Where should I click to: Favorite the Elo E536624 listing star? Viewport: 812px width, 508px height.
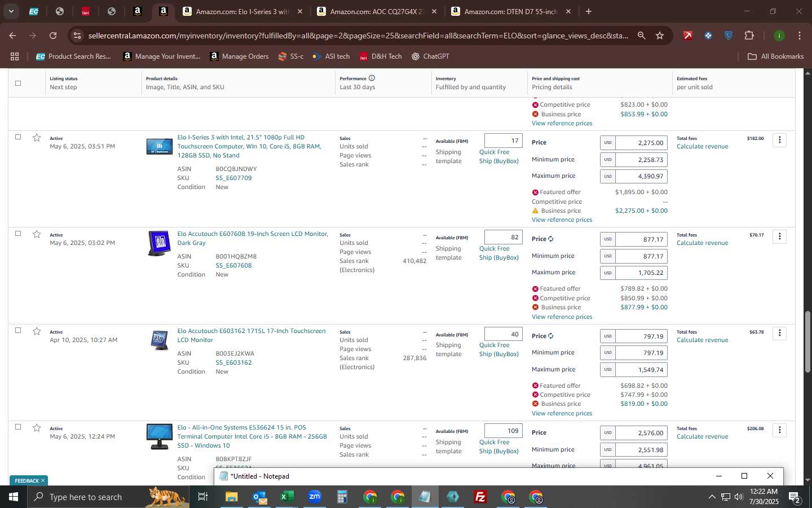[x=37, y=428]
